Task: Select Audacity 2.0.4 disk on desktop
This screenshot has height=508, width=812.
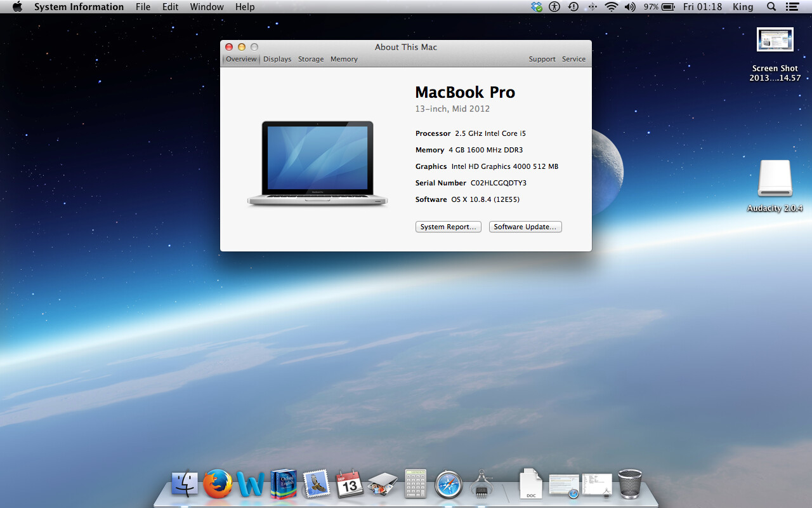Action: (x=775, y=185)
